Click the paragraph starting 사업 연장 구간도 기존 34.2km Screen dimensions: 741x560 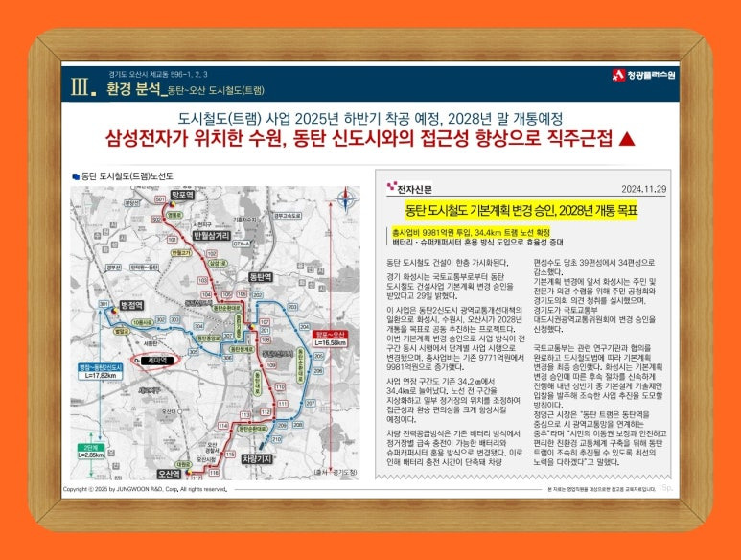coord(453,400)
